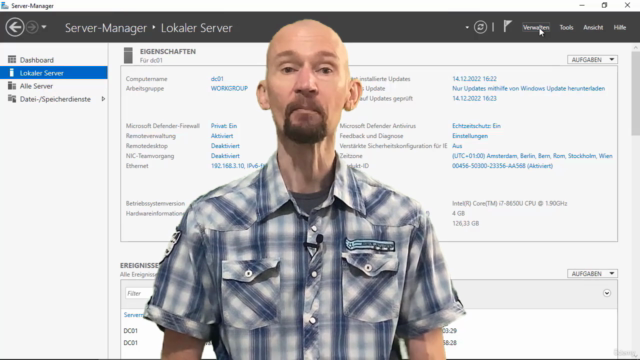This screenshot has height=360, width=640.
Task: Click Nur Updates mithilfe von Windows Update link
Action: (x=529, y=88)
